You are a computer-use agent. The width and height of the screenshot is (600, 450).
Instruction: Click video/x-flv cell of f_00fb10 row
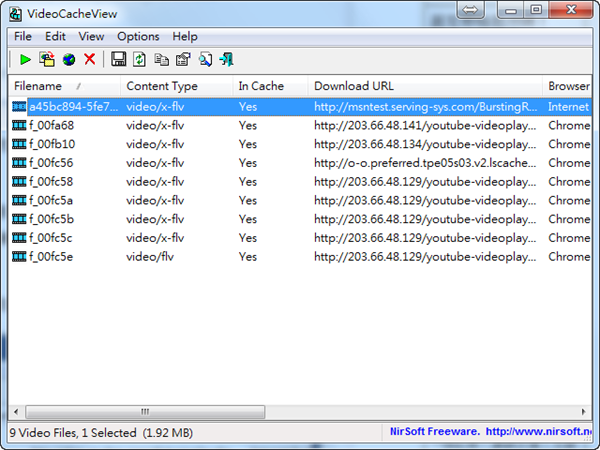155,144
